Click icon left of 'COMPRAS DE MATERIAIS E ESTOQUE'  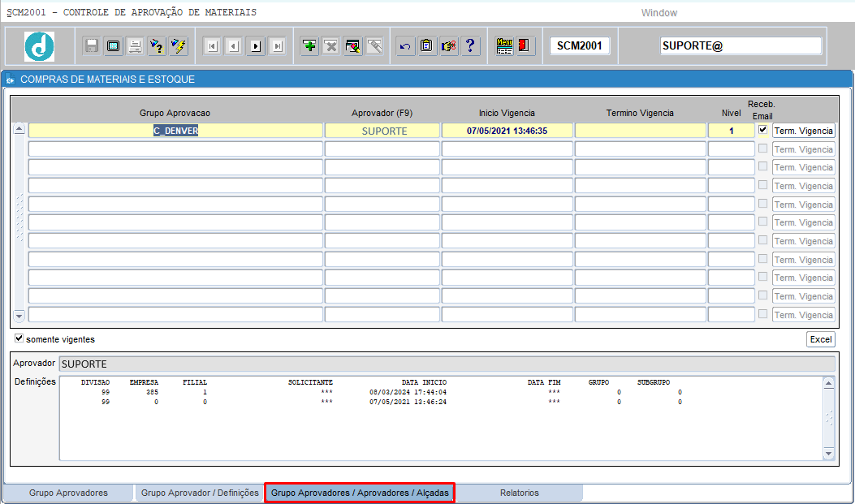(x=11, y=80)
